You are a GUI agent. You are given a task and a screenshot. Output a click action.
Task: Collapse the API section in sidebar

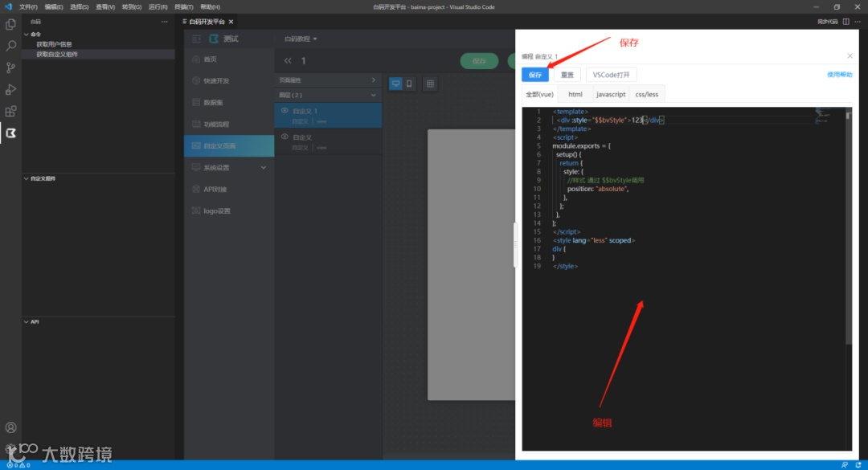26,321
